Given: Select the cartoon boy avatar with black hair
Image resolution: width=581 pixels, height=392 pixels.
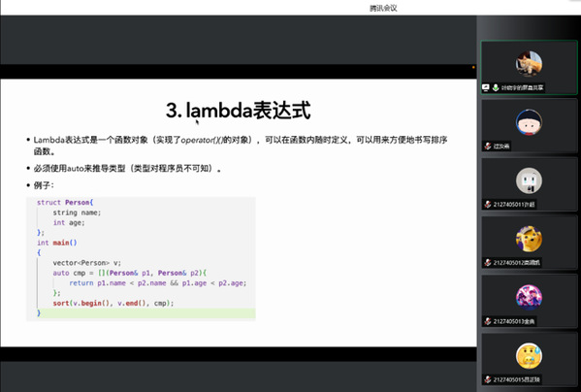Looking at the screenshot, I should point(529,122).
